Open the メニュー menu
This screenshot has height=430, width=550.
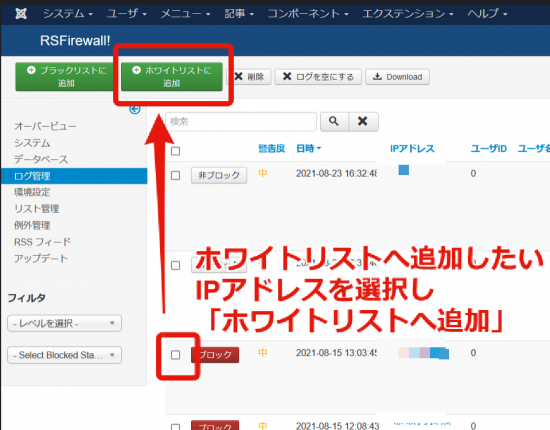[x=185, y=14]
